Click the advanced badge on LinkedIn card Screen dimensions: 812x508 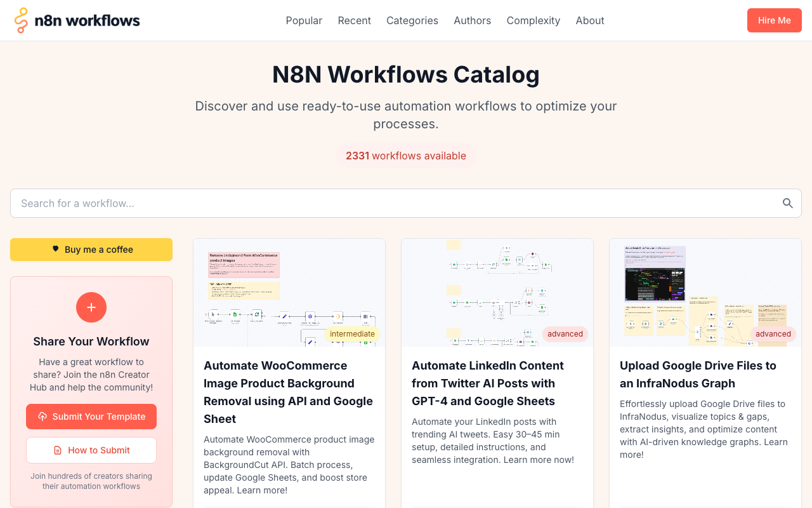[x=565, y=334]
